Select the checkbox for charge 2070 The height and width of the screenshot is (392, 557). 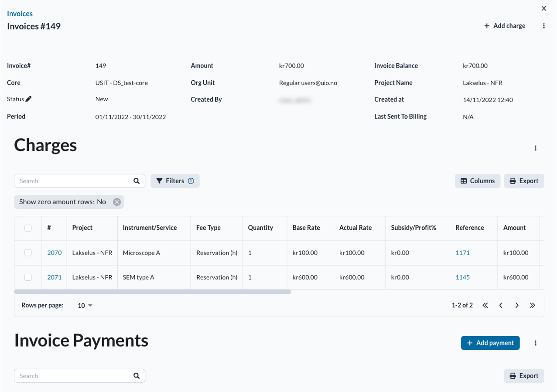pos(28,253)
